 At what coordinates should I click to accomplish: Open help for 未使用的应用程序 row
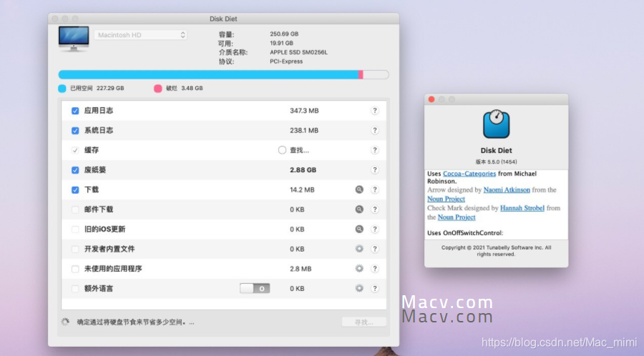click(374, 269)
